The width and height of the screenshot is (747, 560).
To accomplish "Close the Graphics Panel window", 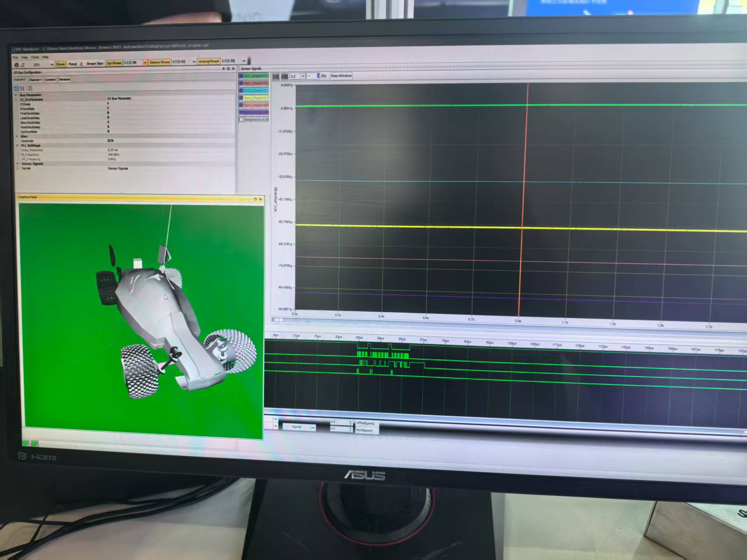I will pos(261,199).
